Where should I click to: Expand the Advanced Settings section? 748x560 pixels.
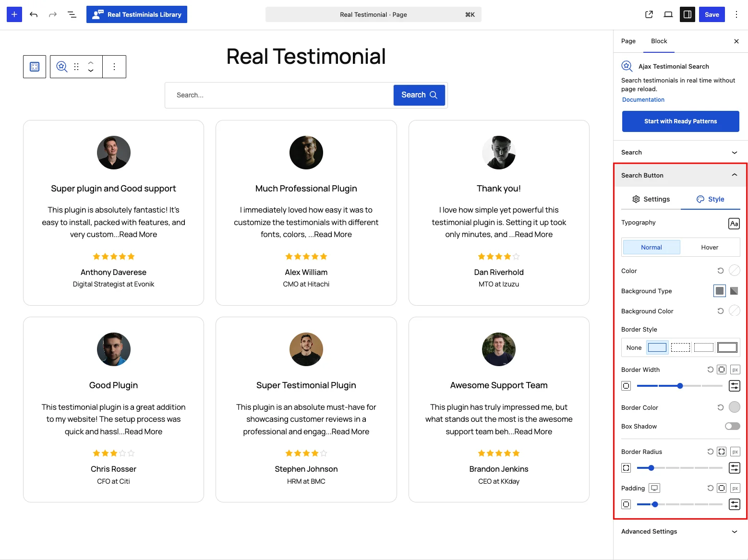pos(680,532)
